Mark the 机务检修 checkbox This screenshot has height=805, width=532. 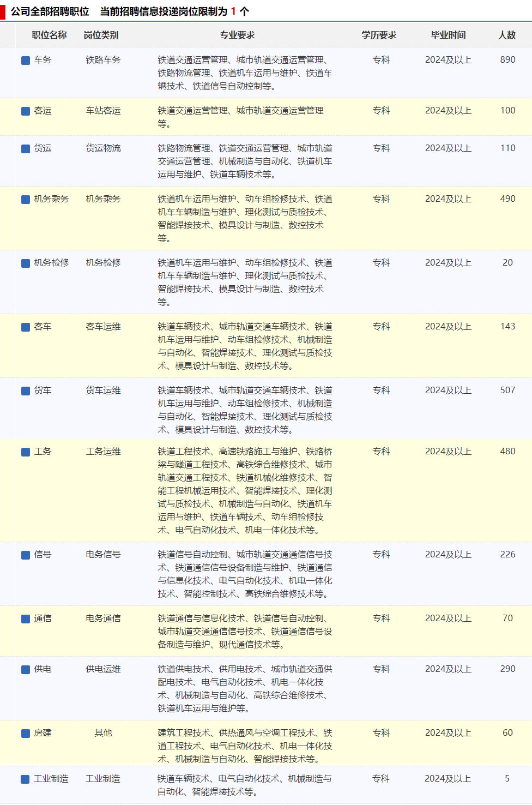click(x=26, y=263)
